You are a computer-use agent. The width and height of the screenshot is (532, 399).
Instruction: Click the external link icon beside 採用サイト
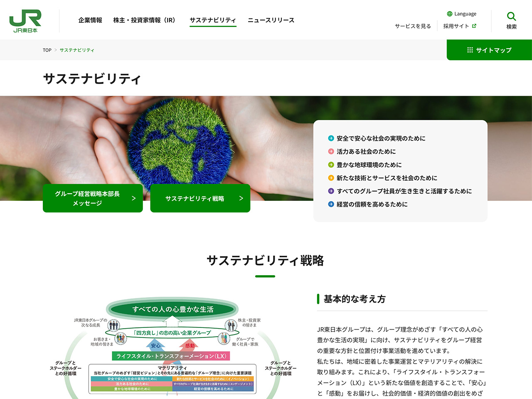(474, 26)
